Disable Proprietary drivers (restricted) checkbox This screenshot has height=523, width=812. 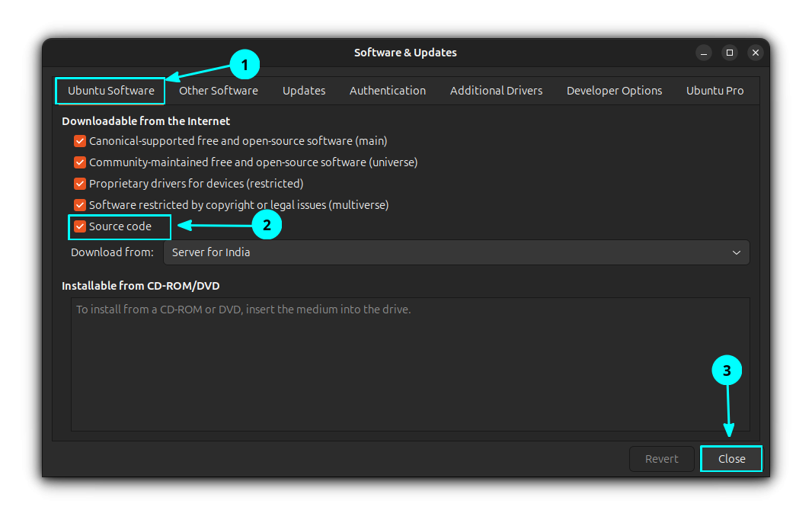pos(80,184)
